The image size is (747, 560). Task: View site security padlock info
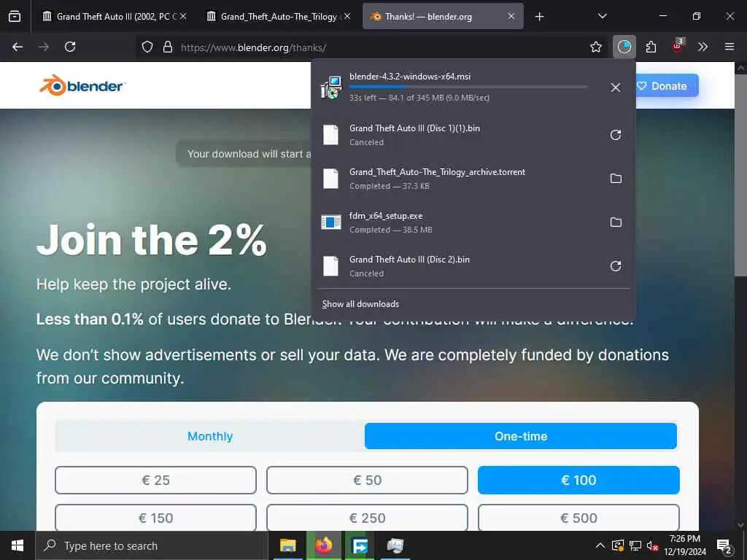(x=167, y=47)
